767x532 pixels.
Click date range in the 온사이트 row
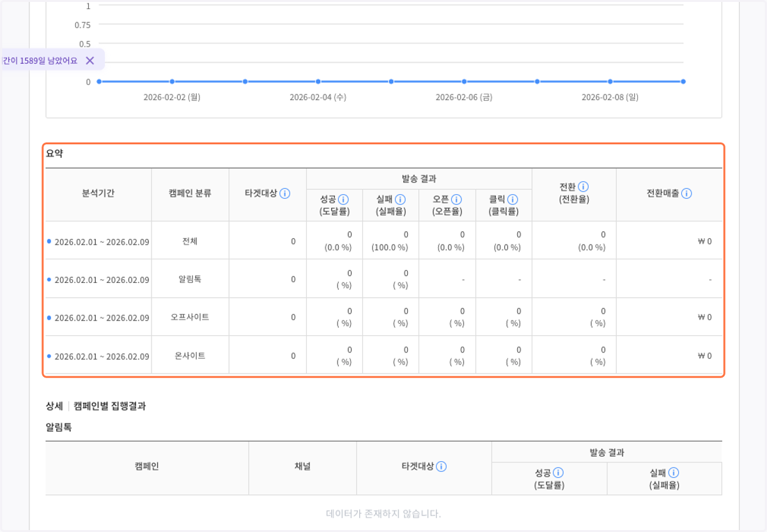[x=102, y=356]
